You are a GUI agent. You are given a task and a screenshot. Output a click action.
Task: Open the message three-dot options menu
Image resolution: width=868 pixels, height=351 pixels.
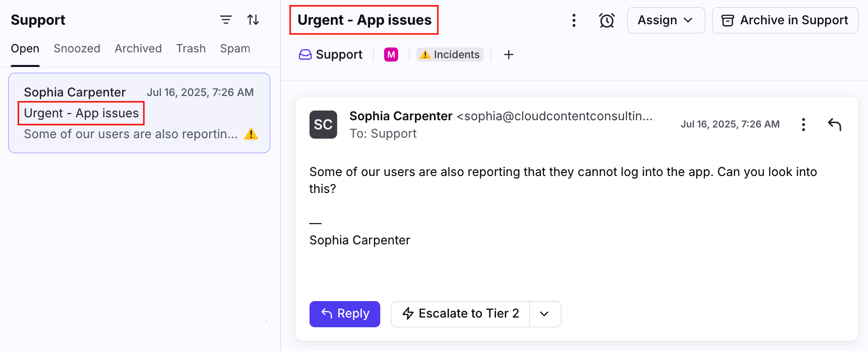[x=803, y=125]
